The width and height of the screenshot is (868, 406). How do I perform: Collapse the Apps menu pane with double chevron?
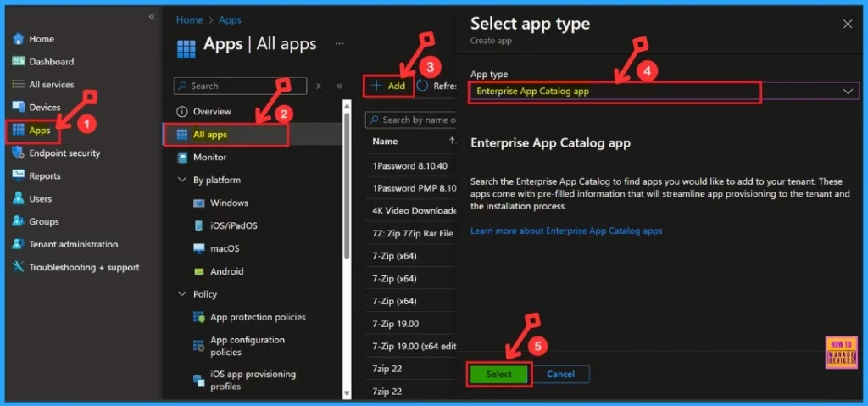pyautogui.click(x=339, y=86)
